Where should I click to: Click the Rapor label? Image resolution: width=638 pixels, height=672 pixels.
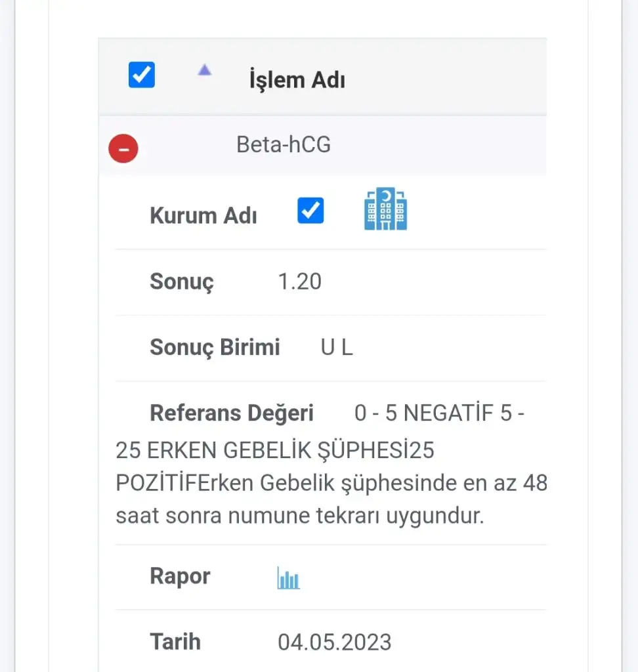coord(180,576)
